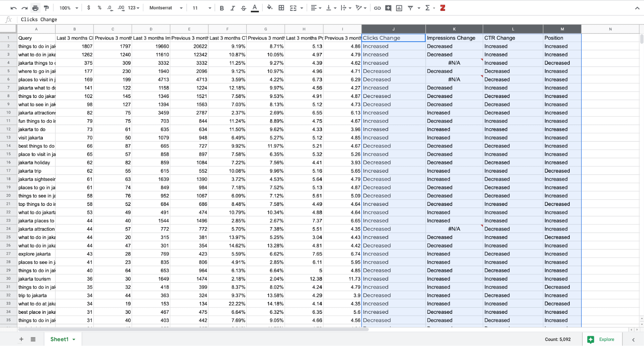
Task: Open the Zapier add-on
Action: pyautogui.click(x=442, y=8)
